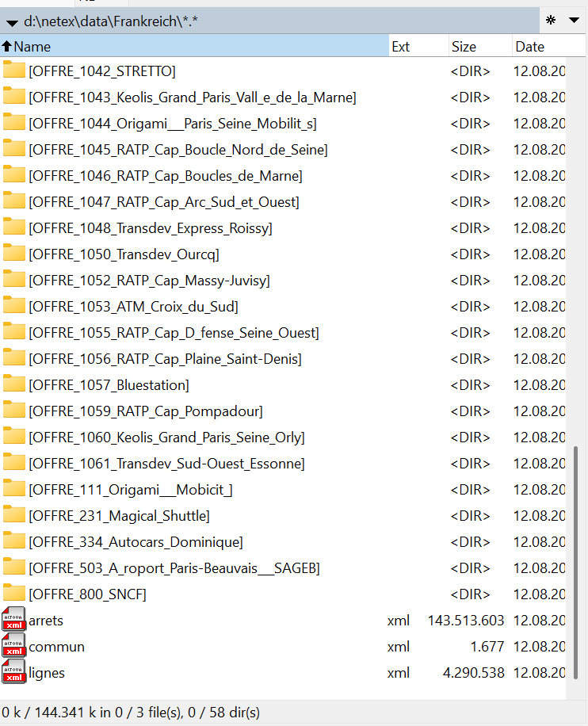Select the [OFFRE_334_Autocars_Dominique] folder name
588x726 pixels.
[136, 542]
